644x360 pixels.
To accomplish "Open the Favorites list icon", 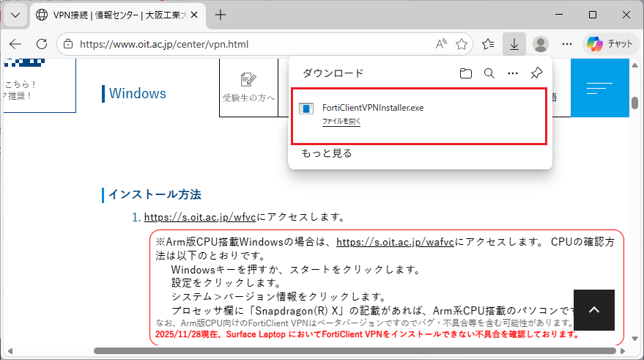I will click(488, 44).
